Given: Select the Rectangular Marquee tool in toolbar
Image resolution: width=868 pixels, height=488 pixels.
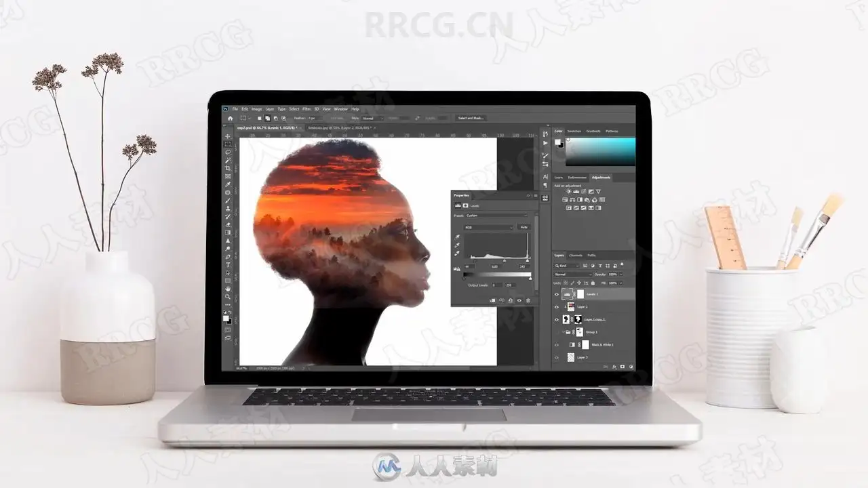Looking at the screenshot, I should click(x=228, y=144).
